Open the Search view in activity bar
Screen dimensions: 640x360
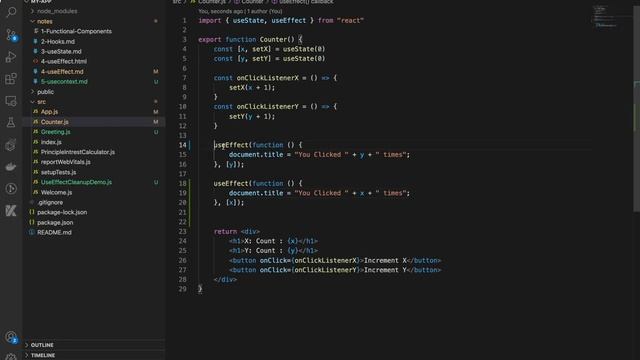[x=11, y=12]
